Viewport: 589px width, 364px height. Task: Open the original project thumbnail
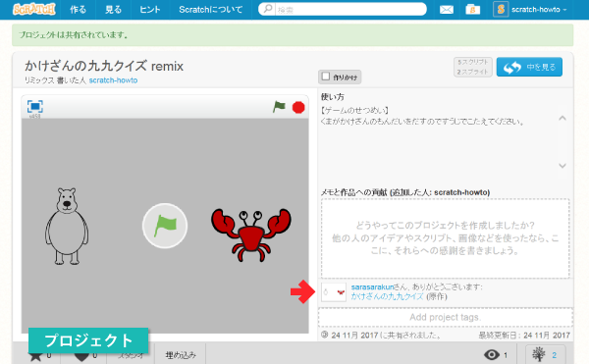click(x=334, y=292)
